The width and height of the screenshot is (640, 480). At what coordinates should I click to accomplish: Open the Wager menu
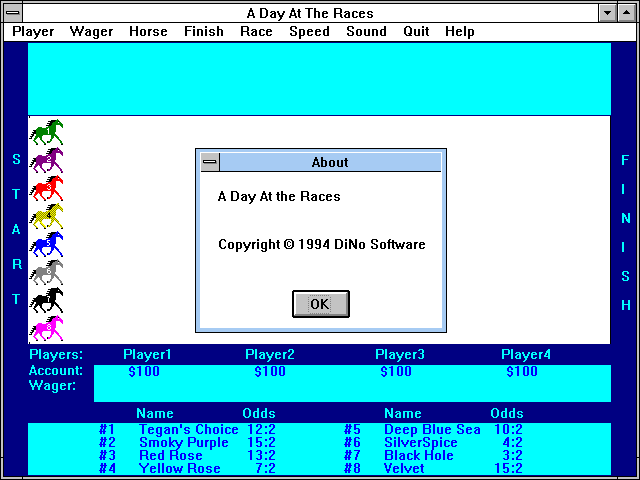[91, 32]
